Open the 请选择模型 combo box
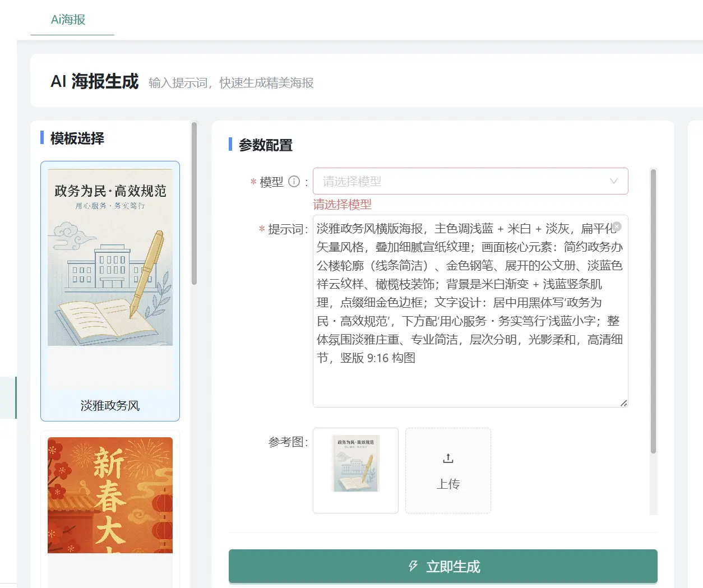Image resolution: width=703 pixels, height=588 pixels. [x=470, y=181]
